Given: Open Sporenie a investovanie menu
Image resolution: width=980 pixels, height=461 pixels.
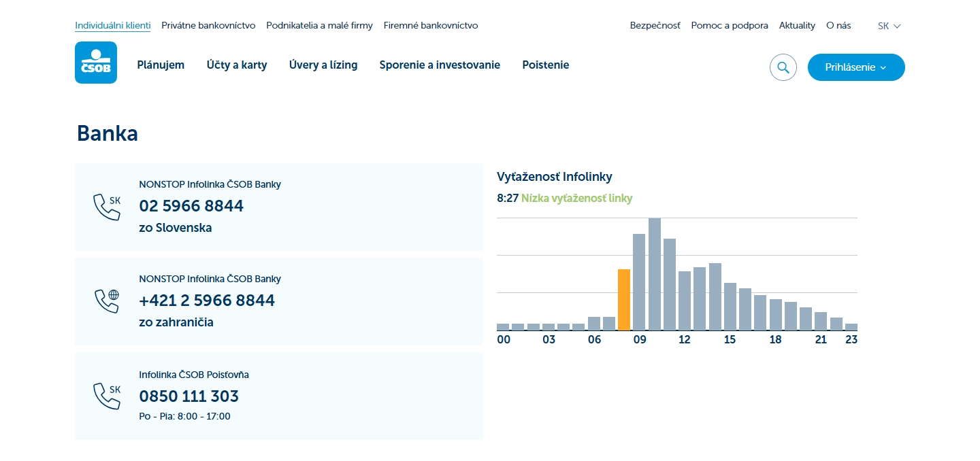Looking at the screenshot, I should 440,65.
